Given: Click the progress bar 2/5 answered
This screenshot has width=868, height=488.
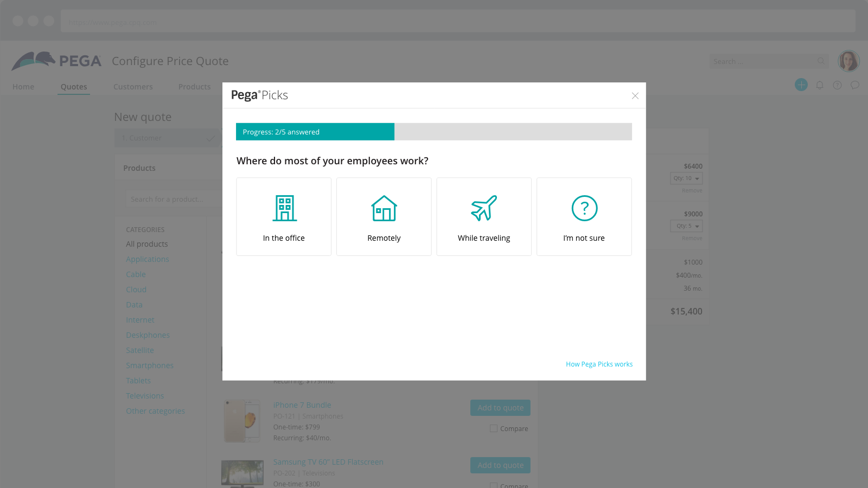Looking at the screenshot, I should point(434,132).
